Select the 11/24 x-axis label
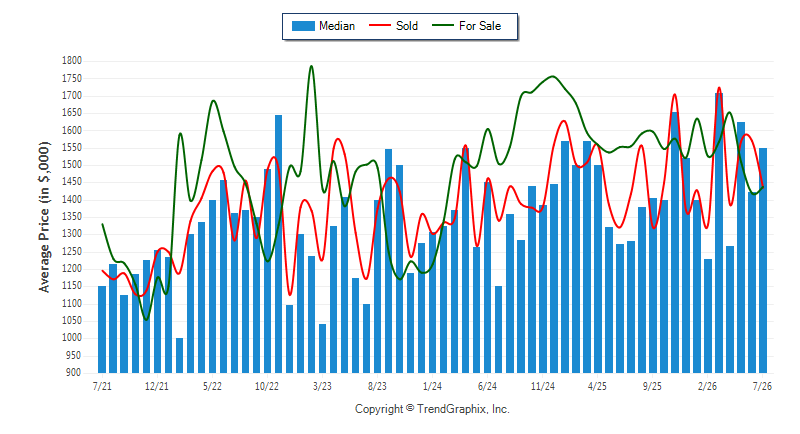The height and width of the screenshot is (434, 800). click(542, 386)
